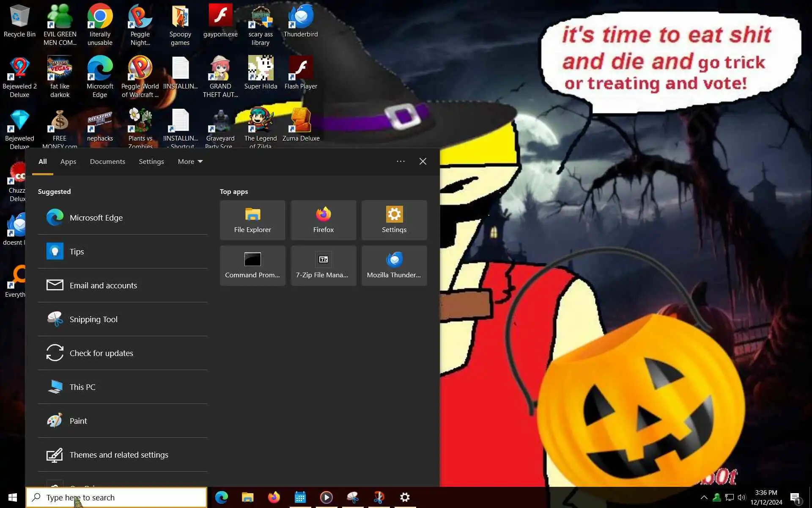Expand the More dropdown filter
The height and width of the screenshot is (508, 812).
[x=190, y=161]
